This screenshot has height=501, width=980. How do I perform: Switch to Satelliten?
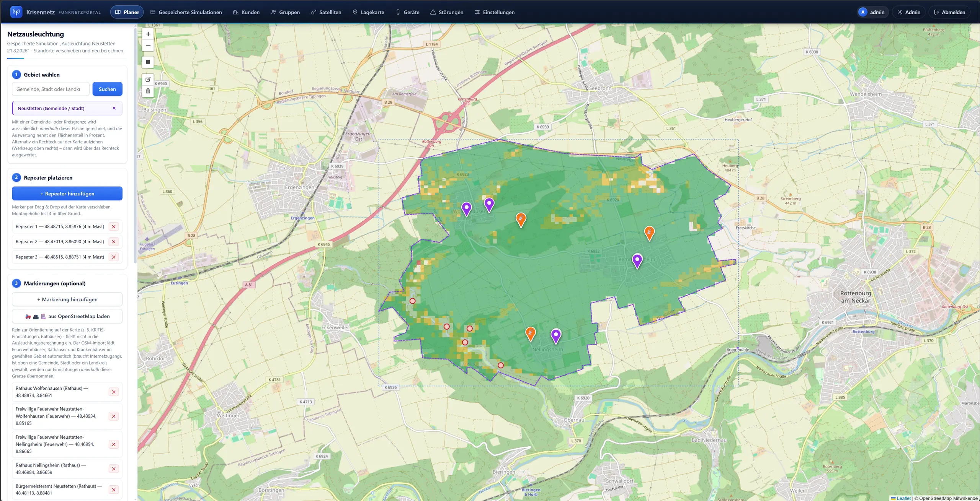coord(326,12)
